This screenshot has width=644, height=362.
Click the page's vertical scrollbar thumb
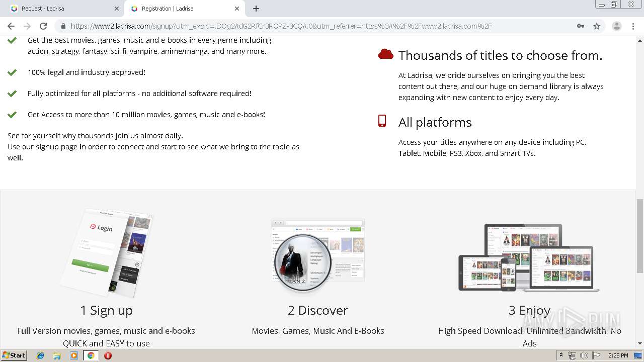(640, 235)
